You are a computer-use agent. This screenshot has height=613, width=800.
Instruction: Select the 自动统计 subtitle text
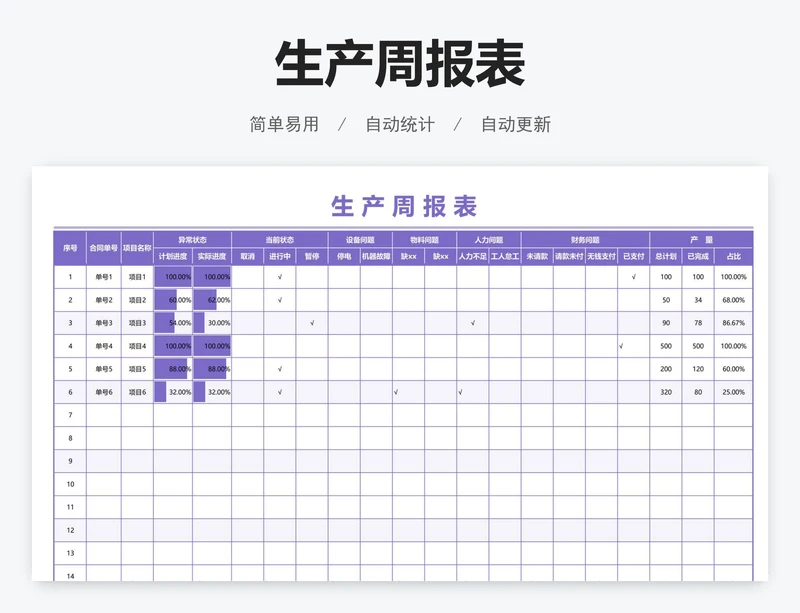(x=400, y=124)
